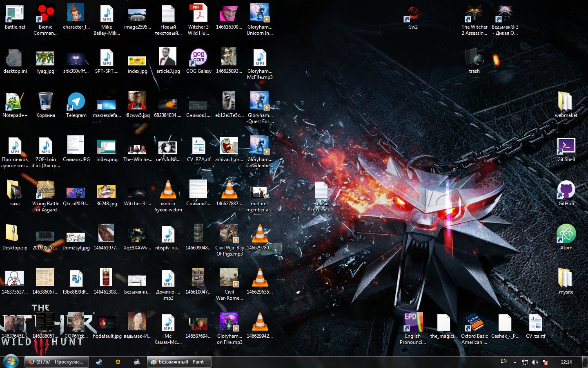
Task: Open the character_l... image
Action: coord(76,17)
